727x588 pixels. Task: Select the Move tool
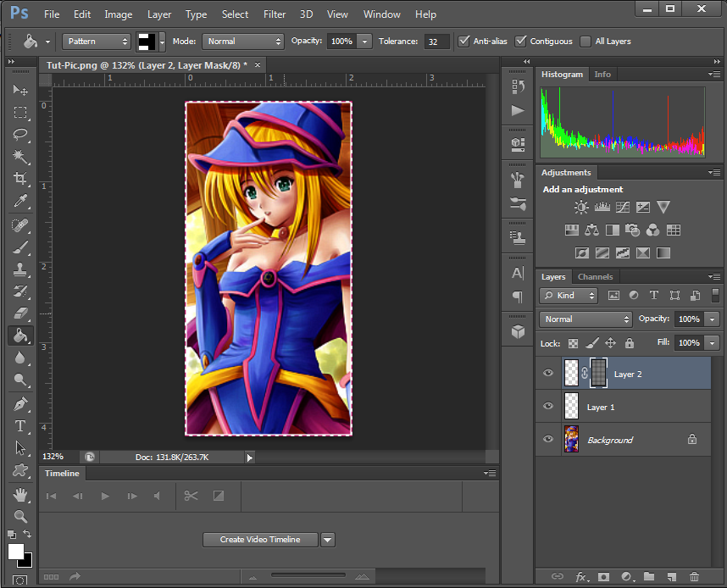click(20, 90)
